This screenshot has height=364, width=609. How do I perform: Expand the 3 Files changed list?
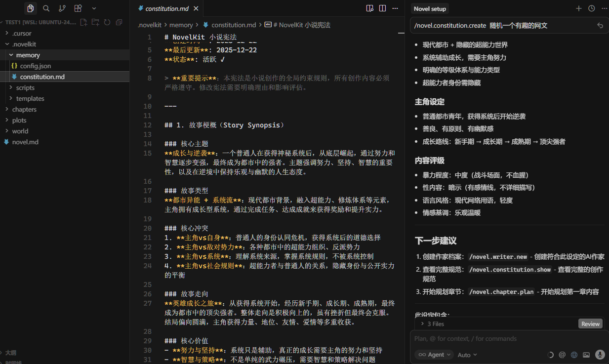[x=433, y=324]
